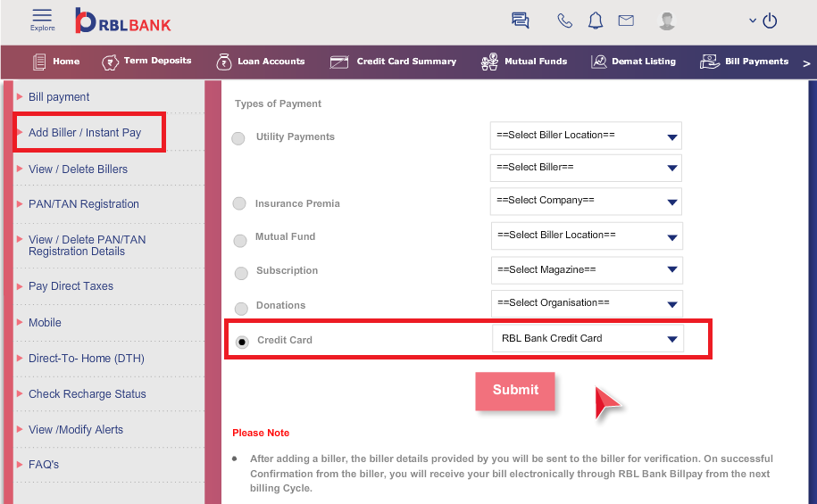Go to Credit Card Summary tab
The image size is (817, 504).
click(x=393, y=62)
